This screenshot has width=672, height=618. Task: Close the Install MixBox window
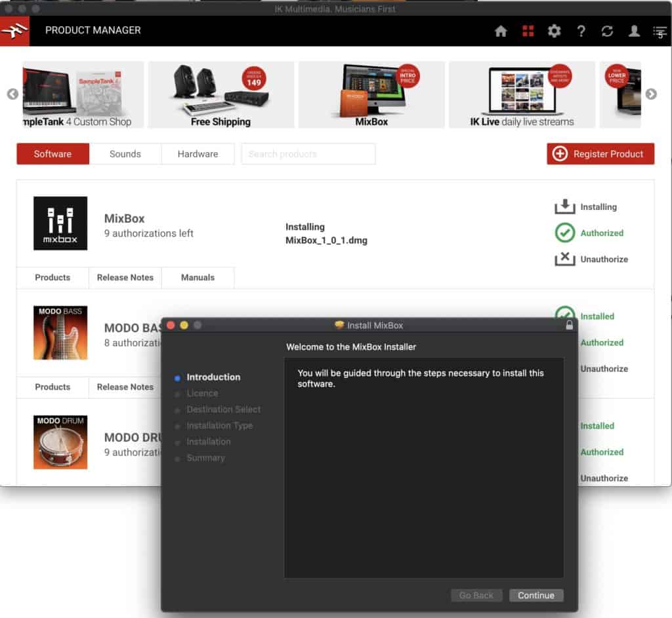(171, 325)
